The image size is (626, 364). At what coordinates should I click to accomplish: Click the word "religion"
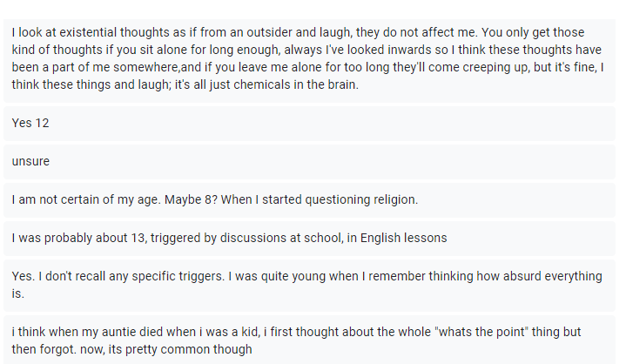click(x=392, y=200)
